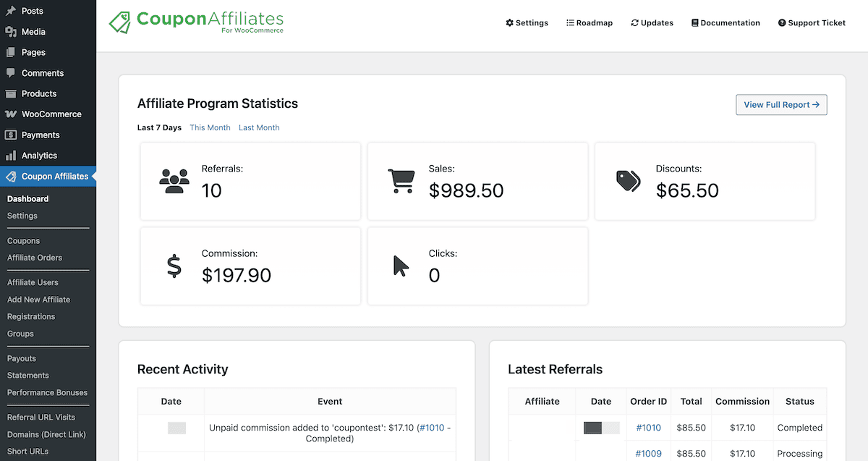Switch statistics to Last Month
Image resolution: width=868 pixels, height=461 pixels.
tap(259, 127)
